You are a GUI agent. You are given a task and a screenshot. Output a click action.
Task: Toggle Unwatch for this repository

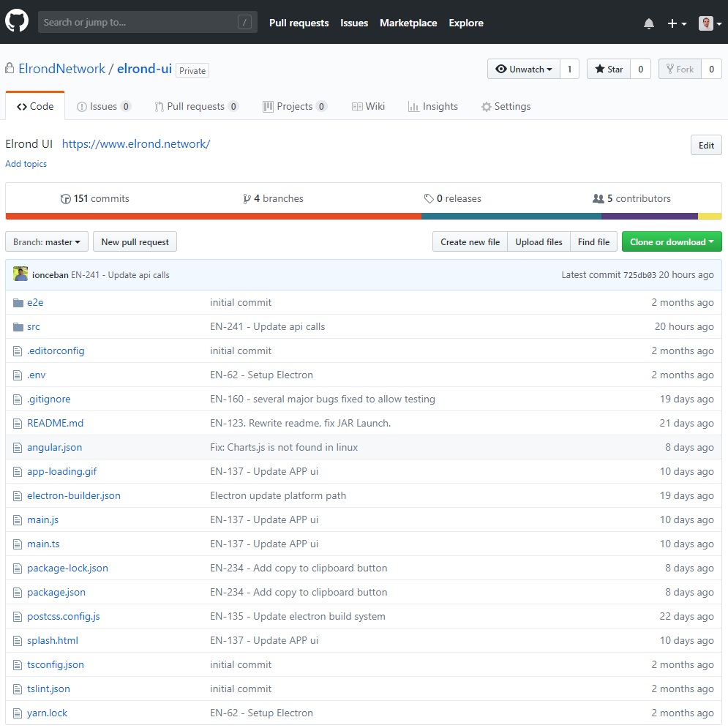[524, 70]
